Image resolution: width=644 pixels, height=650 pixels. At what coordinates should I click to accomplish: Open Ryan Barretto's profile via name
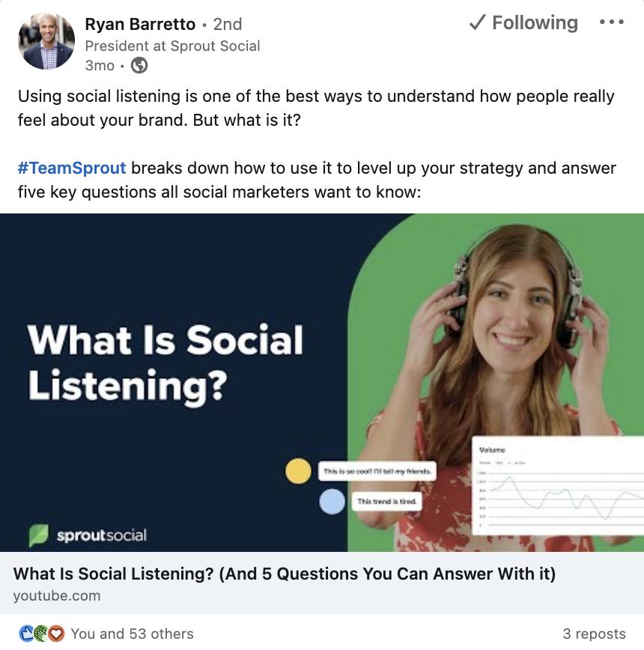[140, 24]
